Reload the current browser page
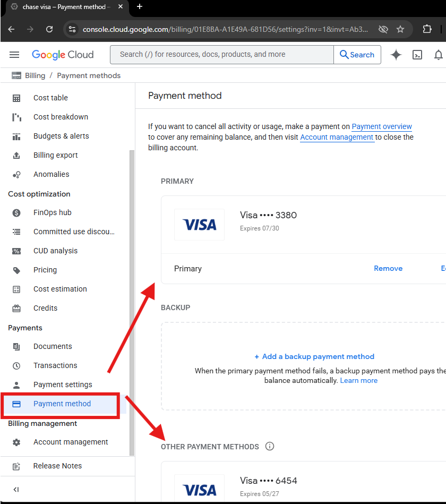This screenshot has height=504, width=446. coord(49,30)
